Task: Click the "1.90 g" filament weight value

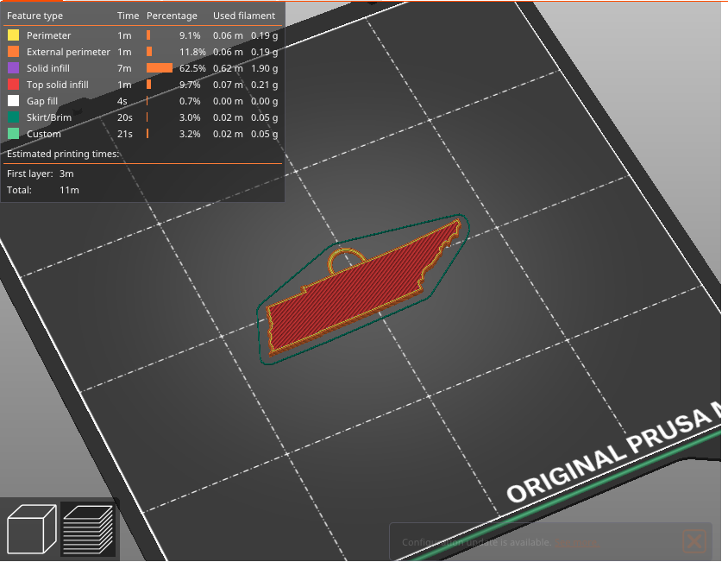Action: 265,68
